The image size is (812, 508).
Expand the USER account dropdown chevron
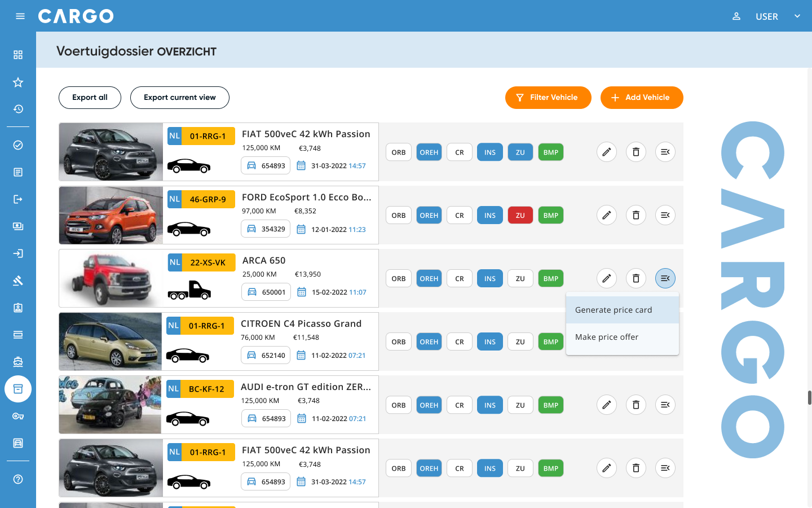[797, 16]
